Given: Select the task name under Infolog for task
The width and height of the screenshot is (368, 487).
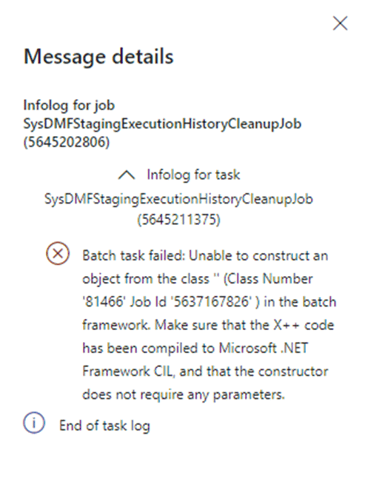Looking at the screenshot, I should 179,199.
